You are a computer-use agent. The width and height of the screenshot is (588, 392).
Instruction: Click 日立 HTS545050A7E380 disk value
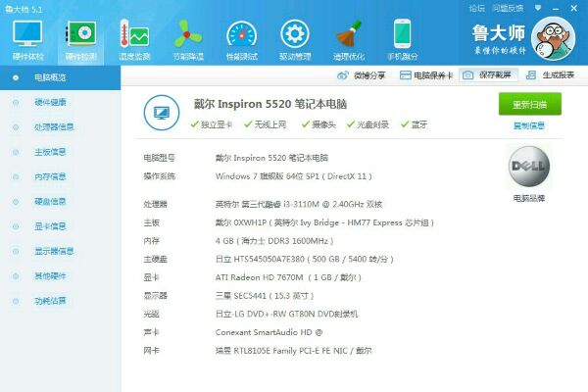pyautogui.click(x=305, y=259)
